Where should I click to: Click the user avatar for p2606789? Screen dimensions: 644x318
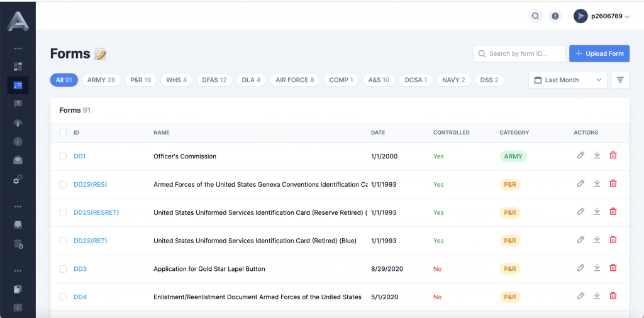click(x=580, y=16)
